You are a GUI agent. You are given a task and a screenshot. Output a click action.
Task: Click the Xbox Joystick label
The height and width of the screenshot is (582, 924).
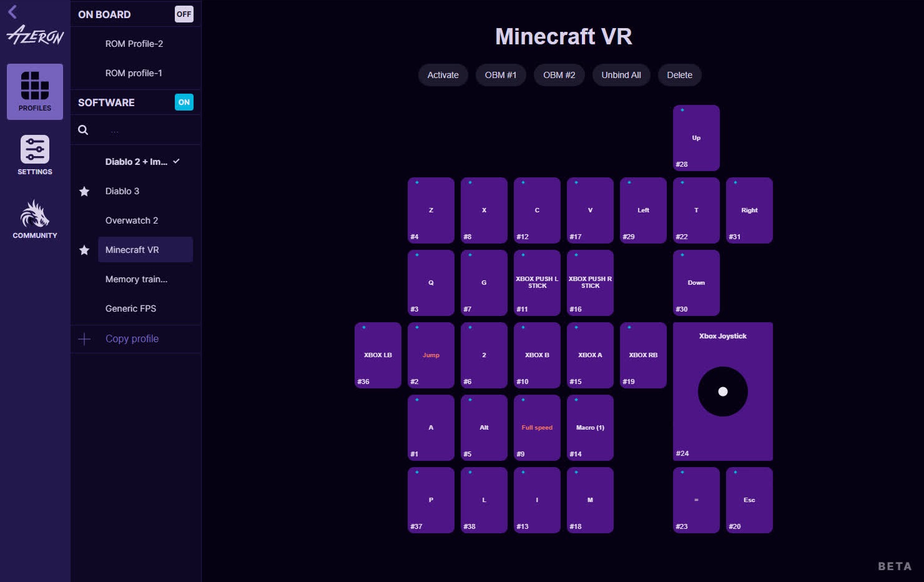click(x=723, y=336)
